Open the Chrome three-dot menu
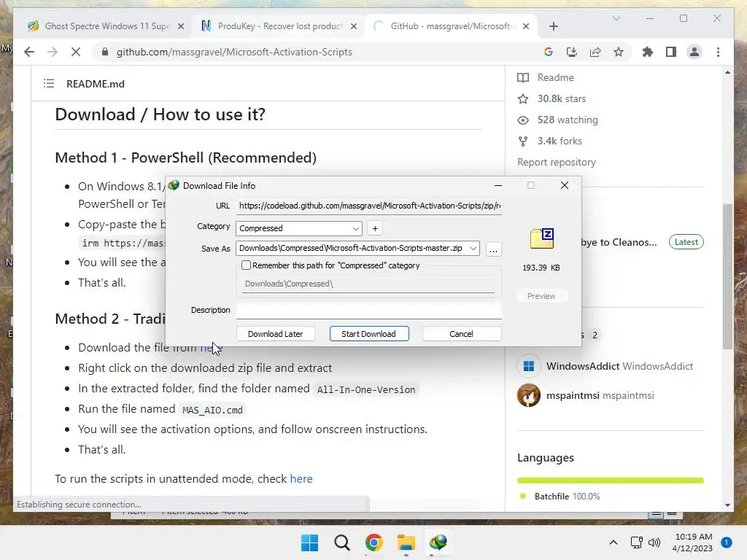 (x=718, y=52)
